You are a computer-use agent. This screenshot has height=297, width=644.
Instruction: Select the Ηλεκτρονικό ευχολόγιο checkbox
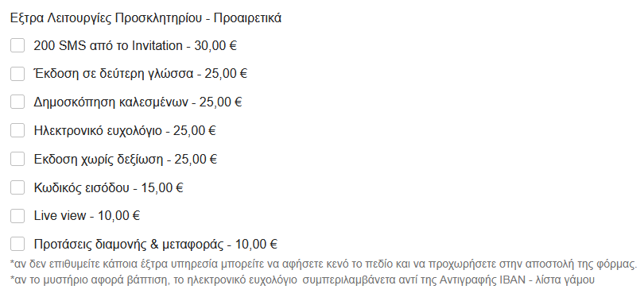(x=17, y=130)
